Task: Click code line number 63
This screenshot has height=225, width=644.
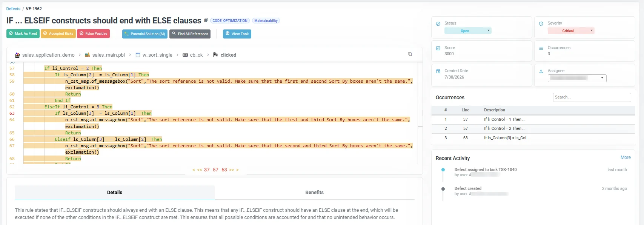Action: tap(12, 113)
